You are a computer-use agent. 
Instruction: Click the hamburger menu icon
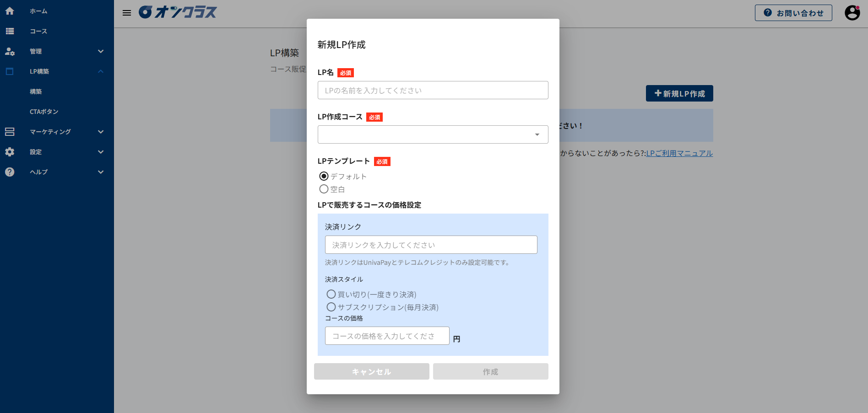coord(126,13)
